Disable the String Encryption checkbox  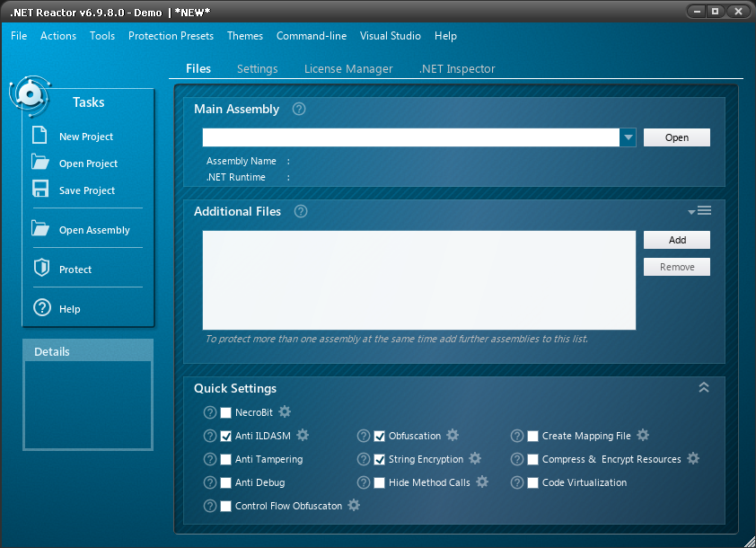[379, 459]
